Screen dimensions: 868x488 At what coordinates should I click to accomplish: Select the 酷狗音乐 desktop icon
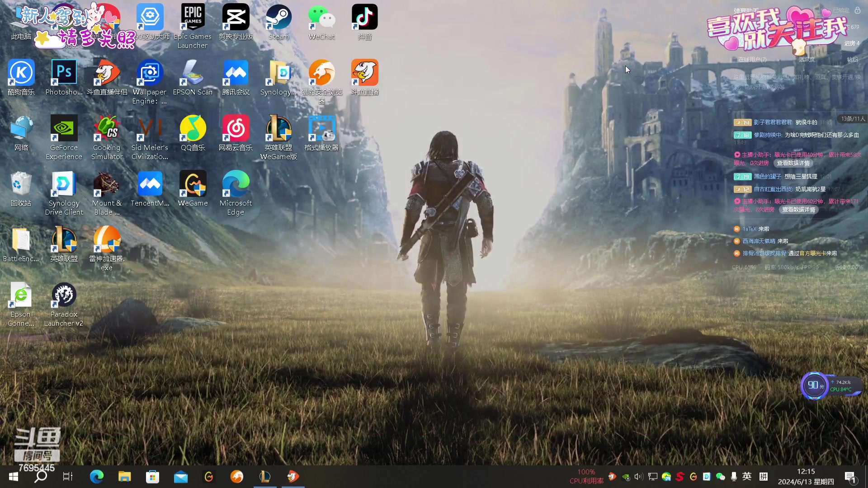click(x=21, y=78)
